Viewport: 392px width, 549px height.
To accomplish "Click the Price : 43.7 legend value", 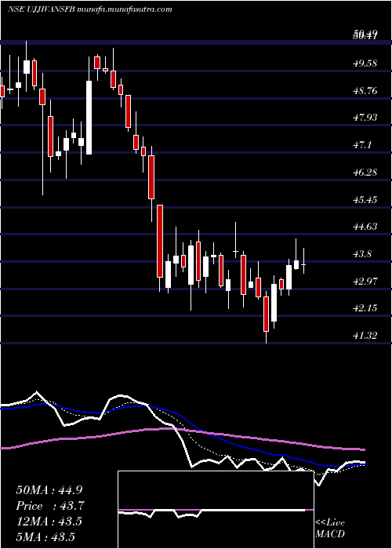I will [x=49, y=506].
